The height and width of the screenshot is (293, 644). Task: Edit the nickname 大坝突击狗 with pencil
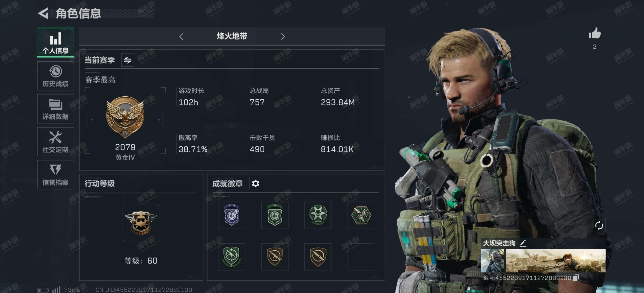pos(523,243)
